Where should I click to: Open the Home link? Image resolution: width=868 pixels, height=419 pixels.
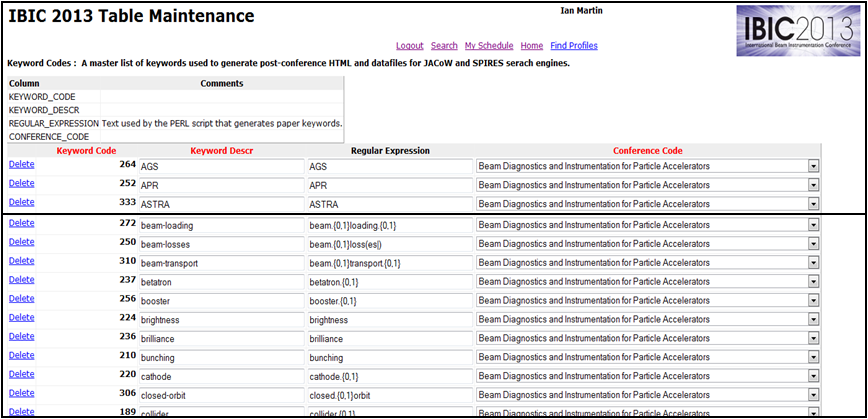click(532, 46)
